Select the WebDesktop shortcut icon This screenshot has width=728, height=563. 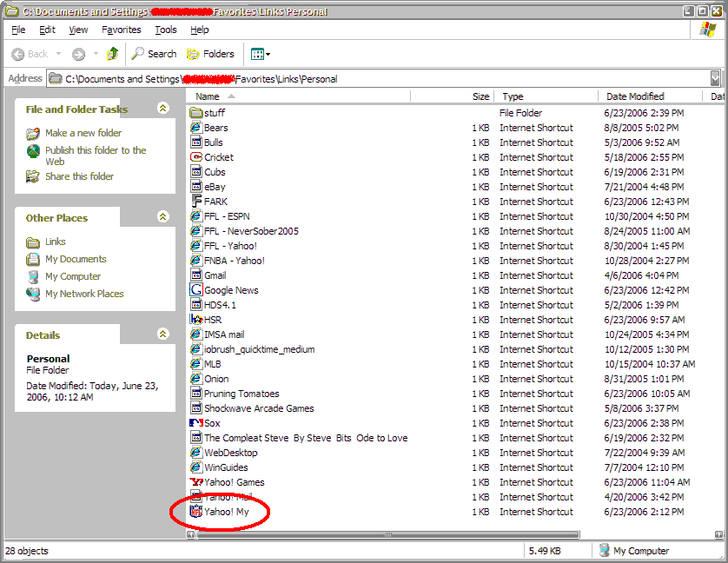pyautogui.click(x=196, y=453)
